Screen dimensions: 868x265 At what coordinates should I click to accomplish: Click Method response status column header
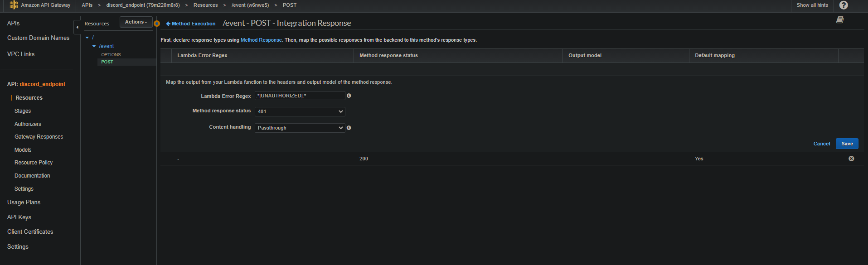coord(388,55)
